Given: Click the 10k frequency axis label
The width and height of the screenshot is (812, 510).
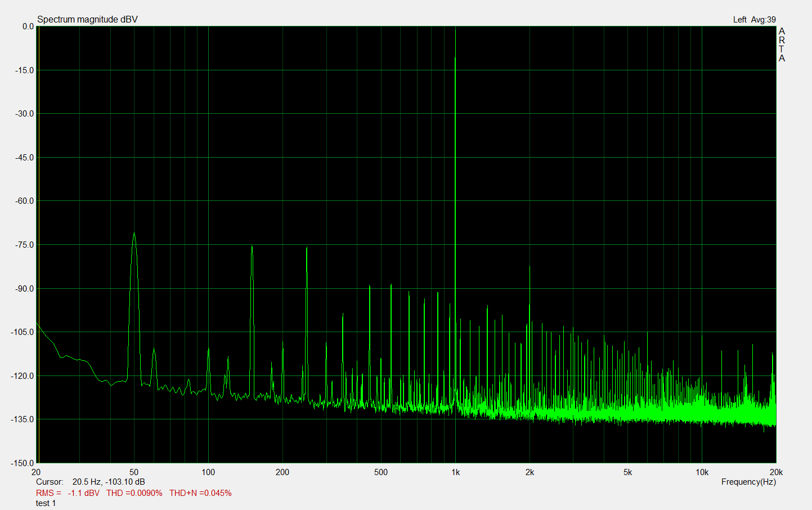Looking at the screenshot, I should click(x=702, y=472).
